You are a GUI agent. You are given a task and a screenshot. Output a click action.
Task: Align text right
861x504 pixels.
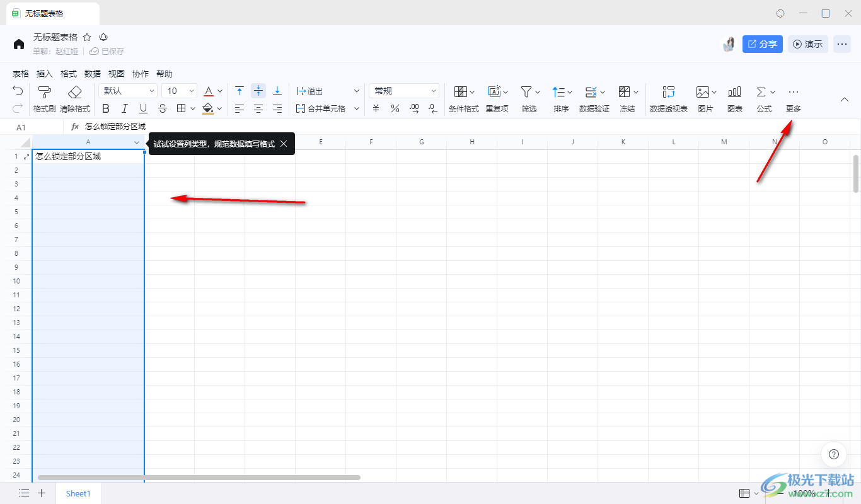point(277,108)
